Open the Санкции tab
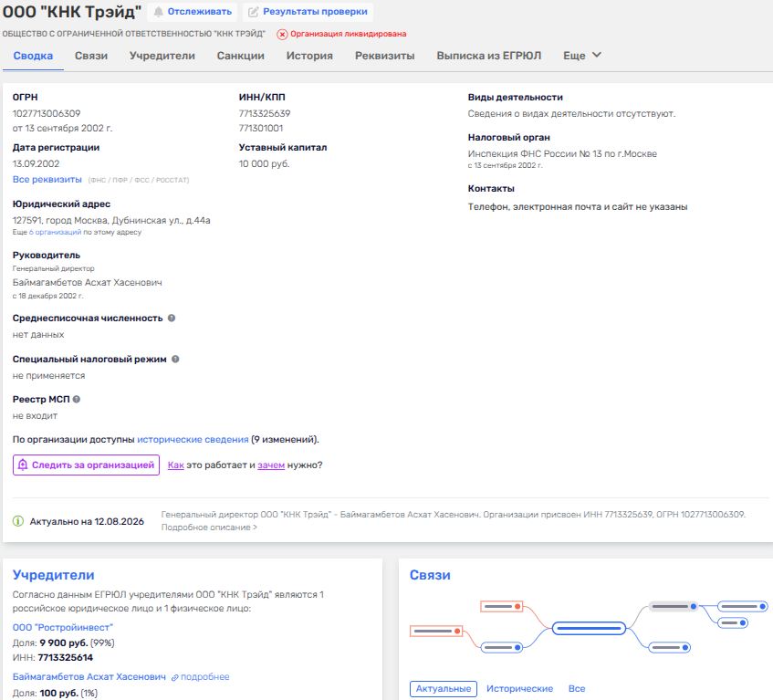Viewport: 773px width, 700px height. tap(241, 56)
